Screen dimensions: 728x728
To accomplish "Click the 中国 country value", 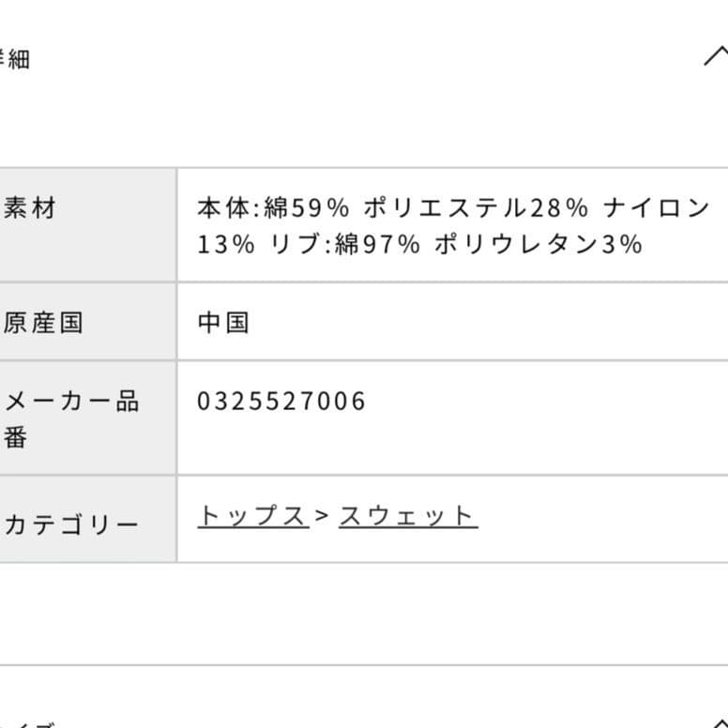I will [x=223, y=323].
